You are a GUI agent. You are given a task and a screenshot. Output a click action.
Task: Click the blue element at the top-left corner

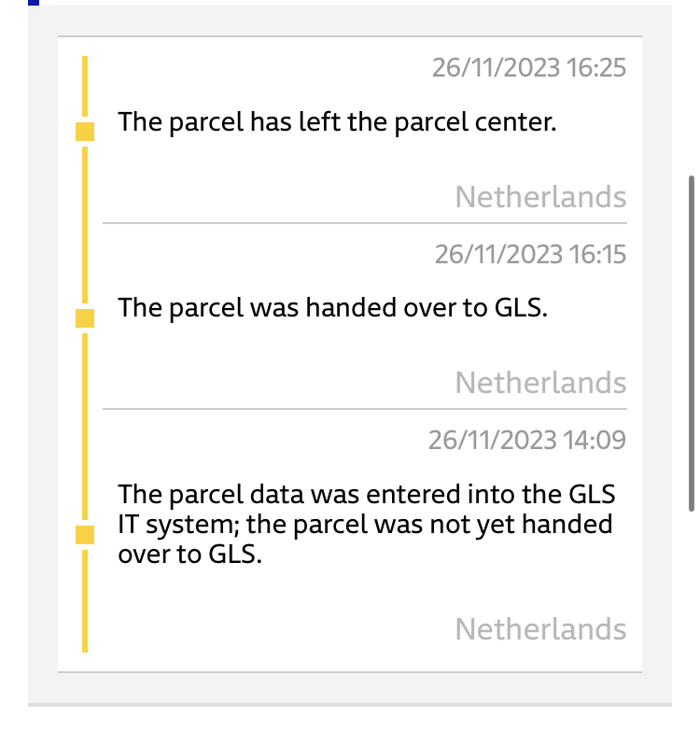click(34, 3)
